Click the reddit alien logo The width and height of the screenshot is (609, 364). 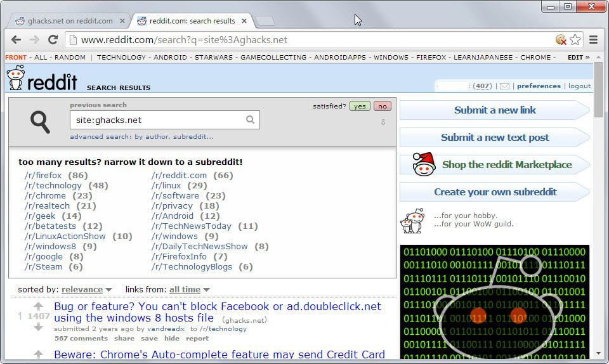click(x=16, y=77)
